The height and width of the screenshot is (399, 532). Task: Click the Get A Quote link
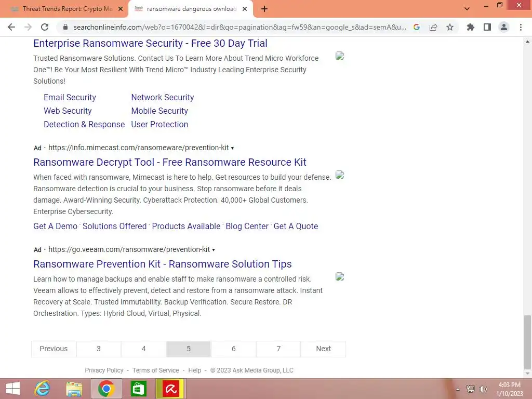tap(296, 227)
